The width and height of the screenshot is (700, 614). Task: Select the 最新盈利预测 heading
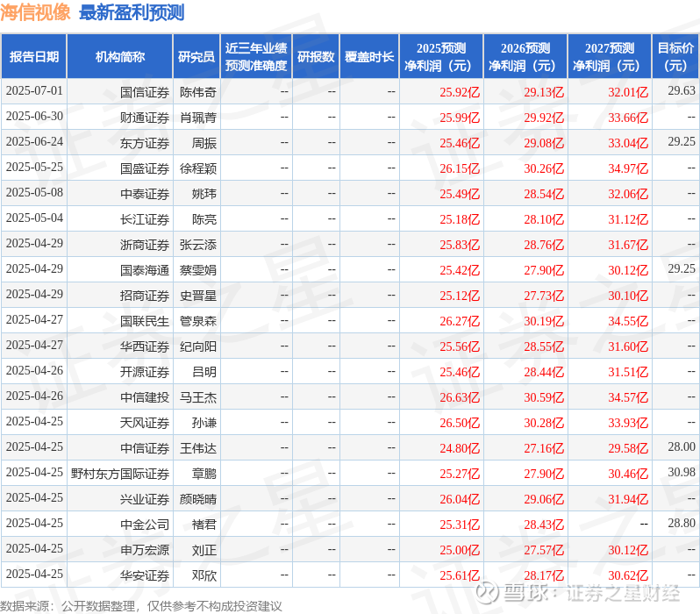[132, 12]
